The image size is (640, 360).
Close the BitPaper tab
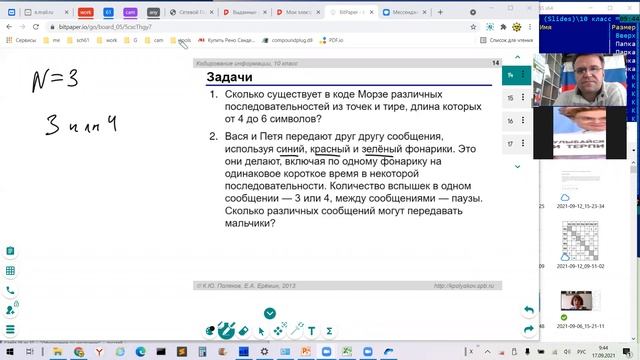[371, 12]
